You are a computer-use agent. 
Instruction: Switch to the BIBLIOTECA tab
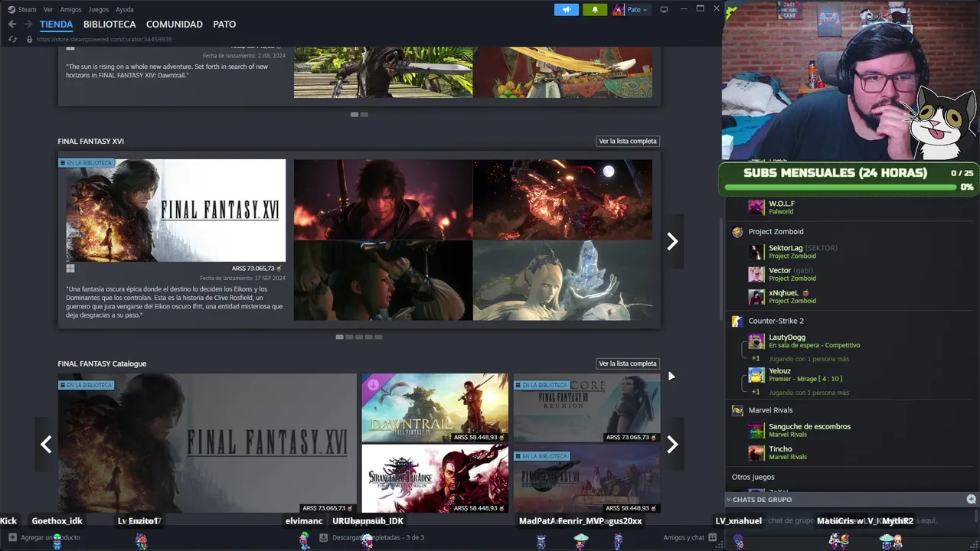(109, 24)
